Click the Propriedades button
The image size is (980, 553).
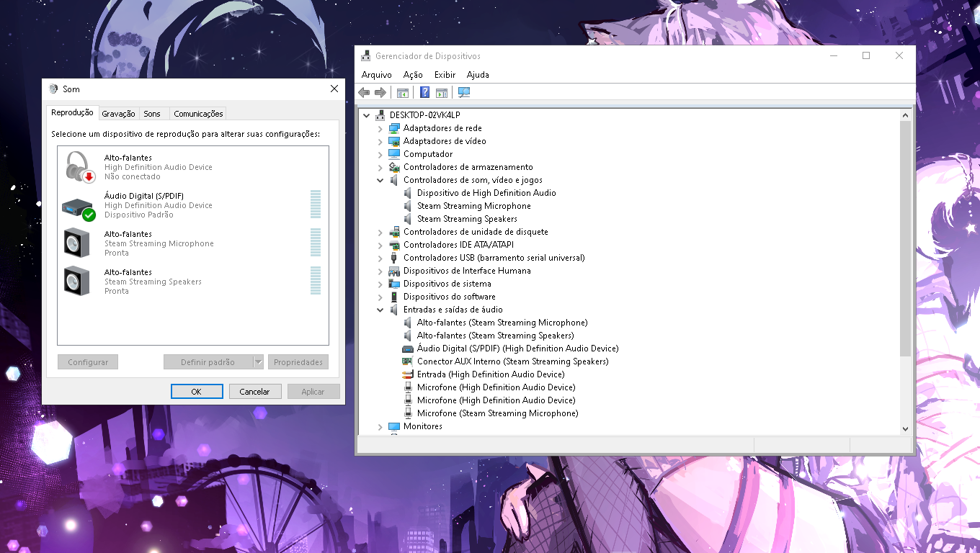tap(298, 362)
